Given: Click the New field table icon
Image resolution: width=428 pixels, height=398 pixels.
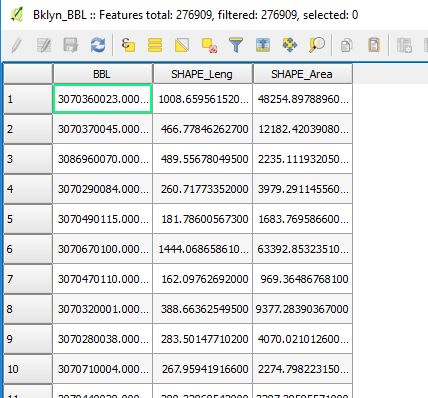Looking at the screenshot, I should [x=404, y=45].
